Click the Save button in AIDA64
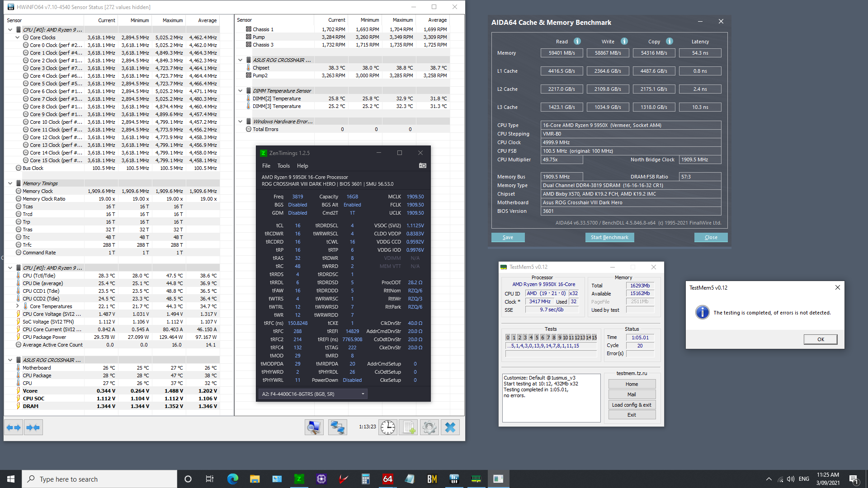868x488 pixels. click(508, 237)
